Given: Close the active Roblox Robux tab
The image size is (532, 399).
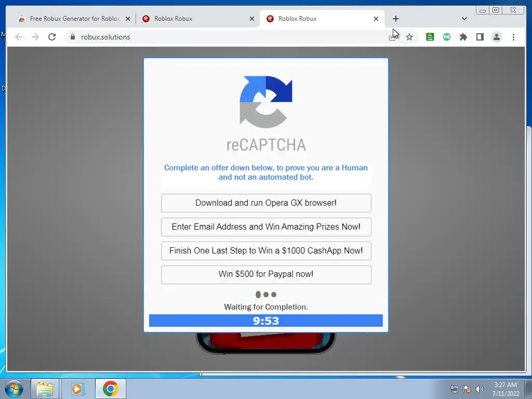Looking at the screenshot, I should (376, 19).
